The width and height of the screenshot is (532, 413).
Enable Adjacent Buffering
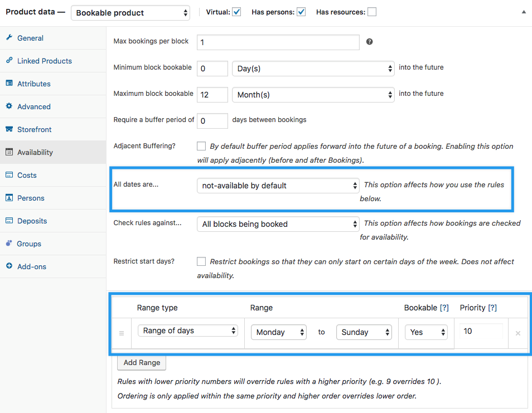(x=201, y=146)
